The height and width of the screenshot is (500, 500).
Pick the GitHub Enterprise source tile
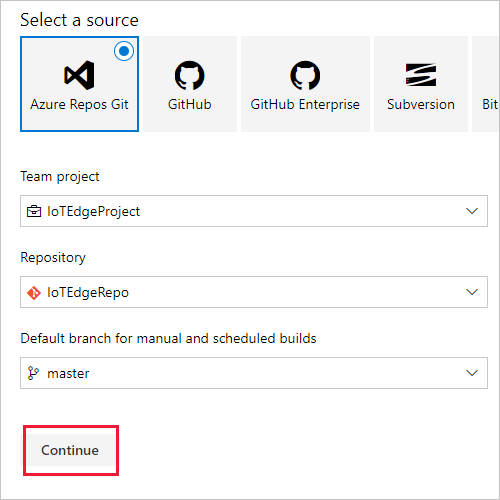click(x=305, y=84)
